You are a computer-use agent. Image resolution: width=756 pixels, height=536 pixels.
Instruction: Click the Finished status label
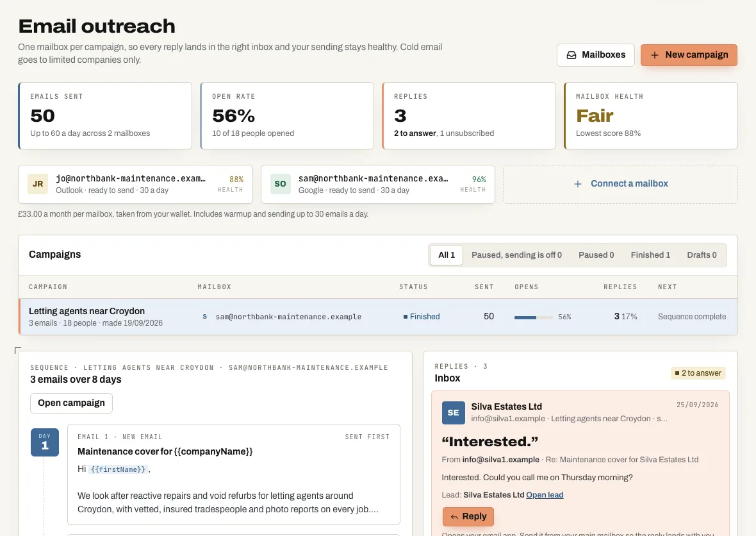[x=422, y=317]
